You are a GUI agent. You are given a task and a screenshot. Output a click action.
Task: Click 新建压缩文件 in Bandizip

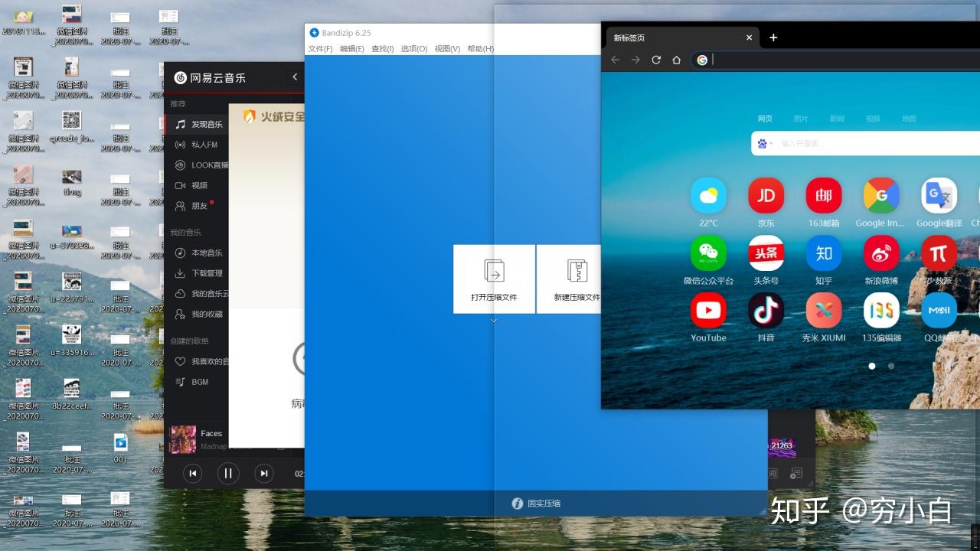tap(568, 279)
